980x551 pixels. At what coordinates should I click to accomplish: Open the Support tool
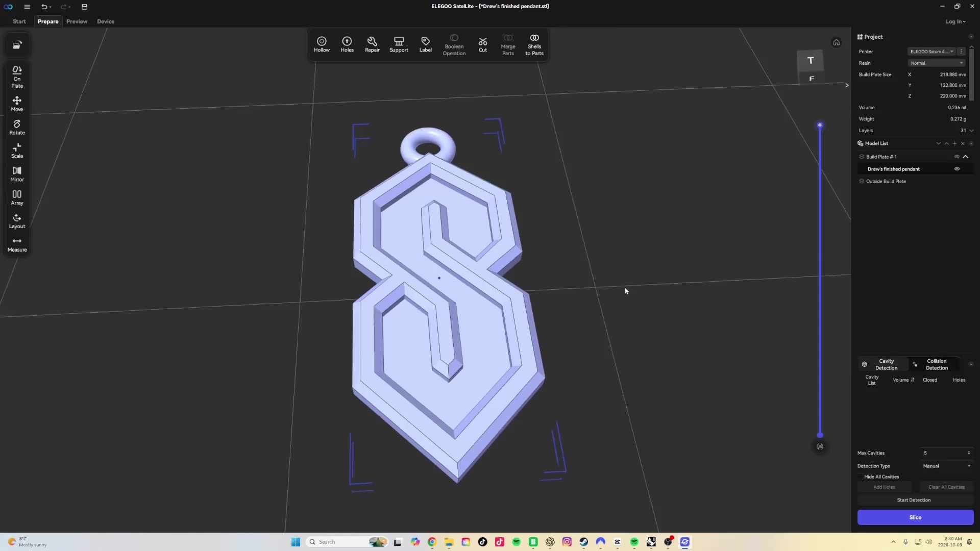(399, 44)
